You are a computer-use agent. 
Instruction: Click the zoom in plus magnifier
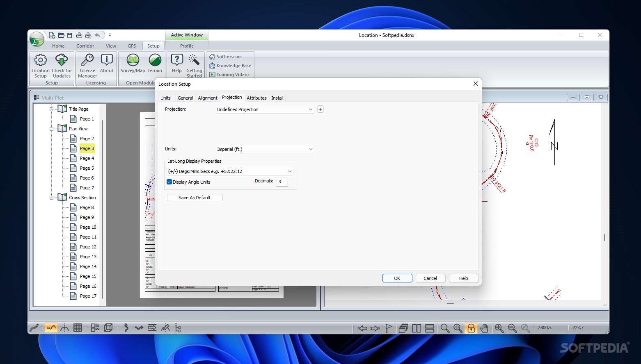click(x=499, y=328)
